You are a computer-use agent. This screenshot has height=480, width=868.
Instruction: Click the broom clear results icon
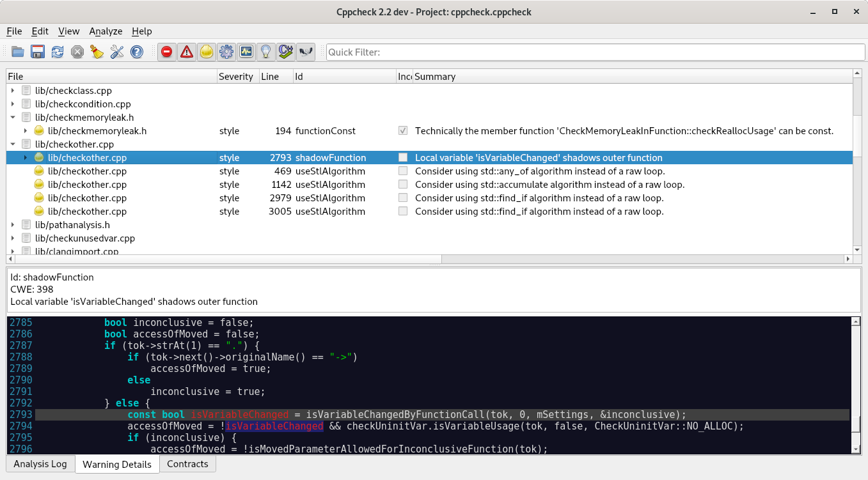pyautogui.click(x=97, y=52)
